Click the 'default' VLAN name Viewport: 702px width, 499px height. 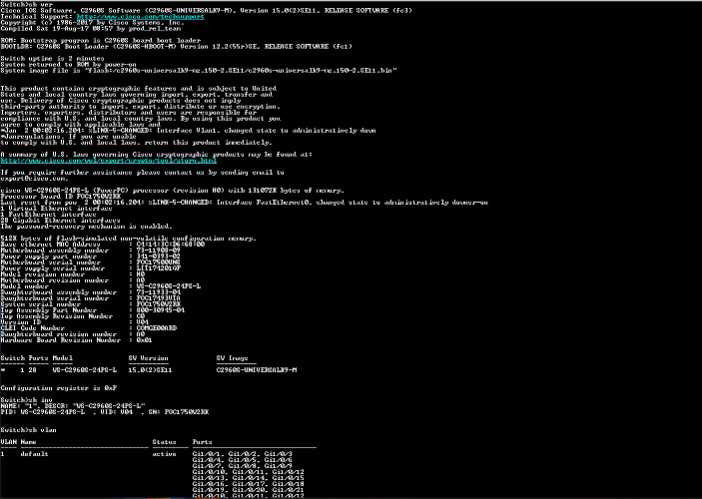pyautogui.click(x=34, y=454)
